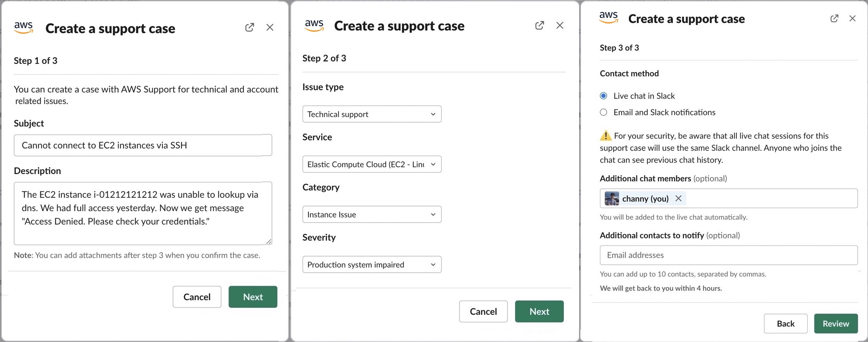This screenshot has width=868, height=342.
Task: Click the 'Contact method' heading
Action: coord(629,73)
